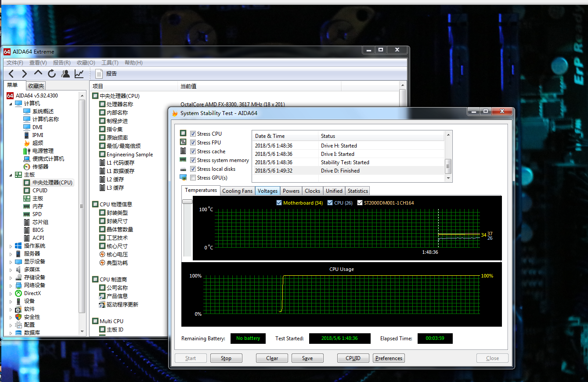588x382 pixels.
Task: Select 计算机名称 in the sidebar tree
Action: coord(46,119)
